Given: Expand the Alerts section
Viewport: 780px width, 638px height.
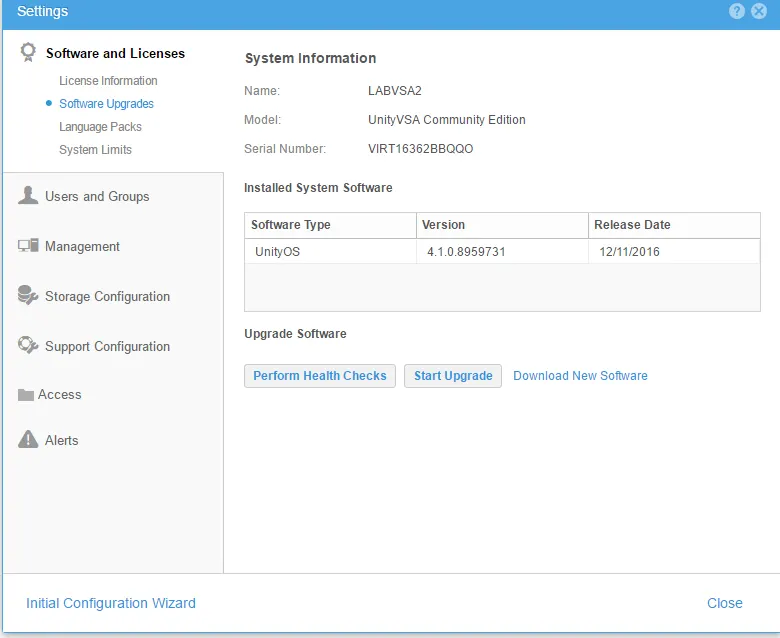Looking at the screenshot, I should 61,441.
